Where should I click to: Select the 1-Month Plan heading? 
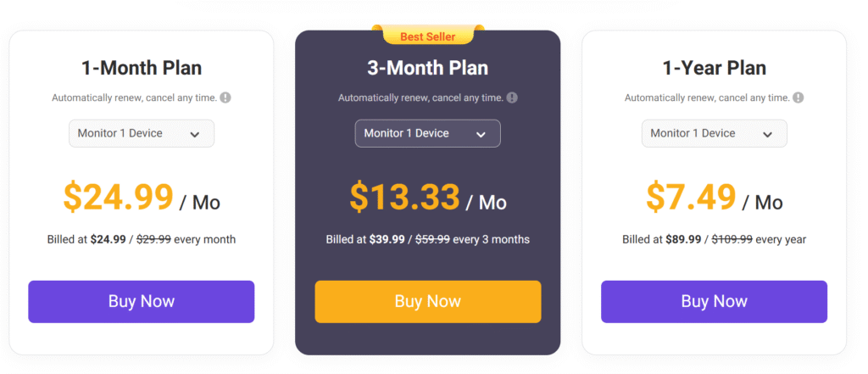click(x=142, y=68)
